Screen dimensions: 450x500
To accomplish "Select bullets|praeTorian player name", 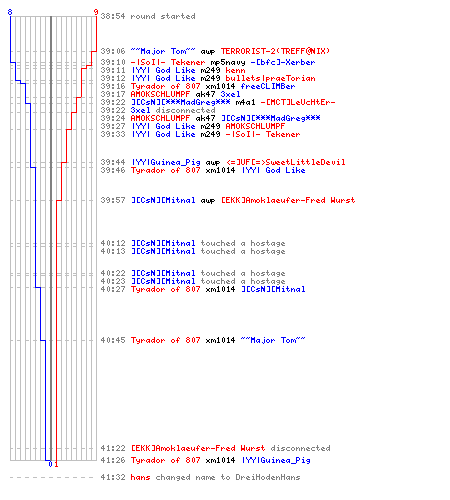I will 270,78.
